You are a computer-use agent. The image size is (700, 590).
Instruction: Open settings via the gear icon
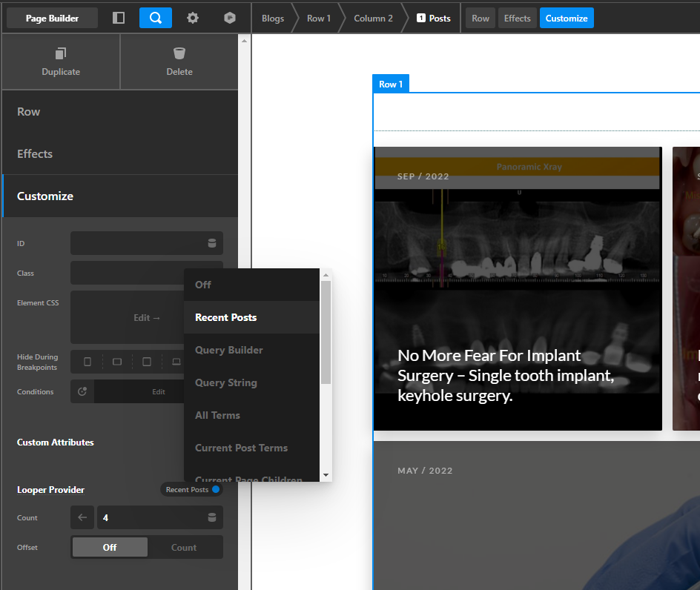193,18
